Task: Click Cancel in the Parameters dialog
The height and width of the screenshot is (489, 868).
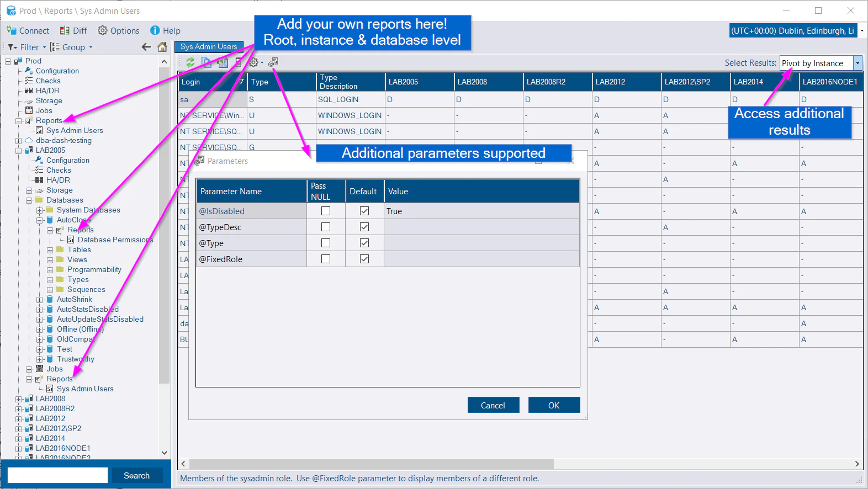Action: pyautogui.click(x=493, y=405)
